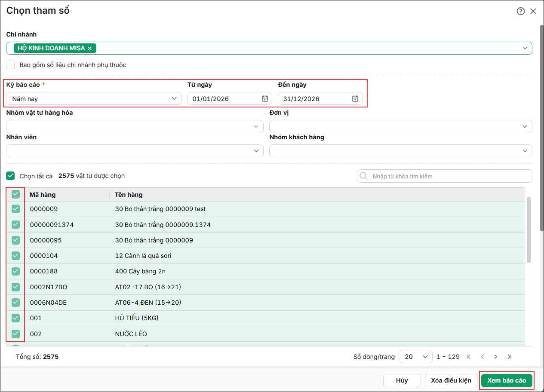Click Nhập từ khóa tìm kiếm field
Screen dimensions: 544x392
point(445,176)
